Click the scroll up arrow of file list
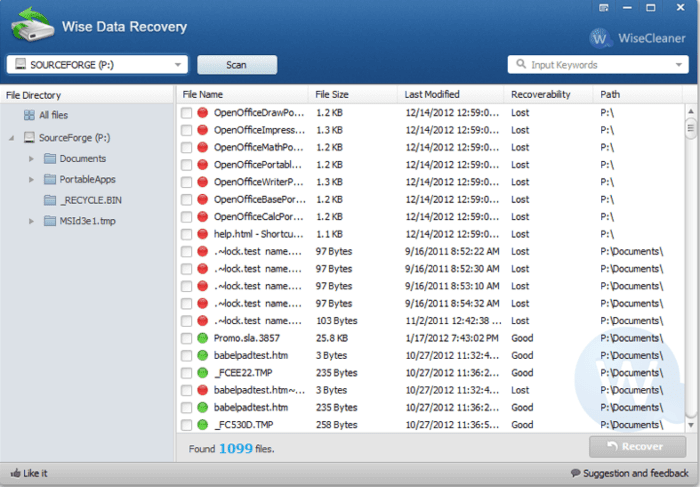 691,111
